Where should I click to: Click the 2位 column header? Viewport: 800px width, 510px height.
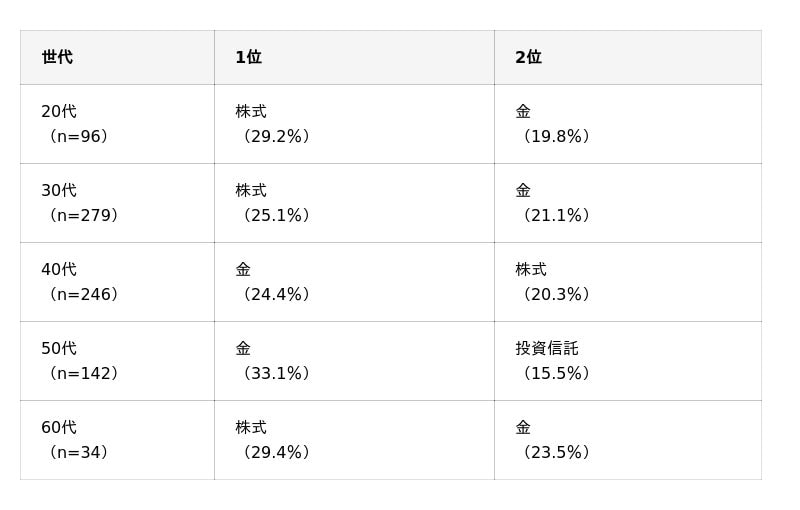[x=528, y=57]
